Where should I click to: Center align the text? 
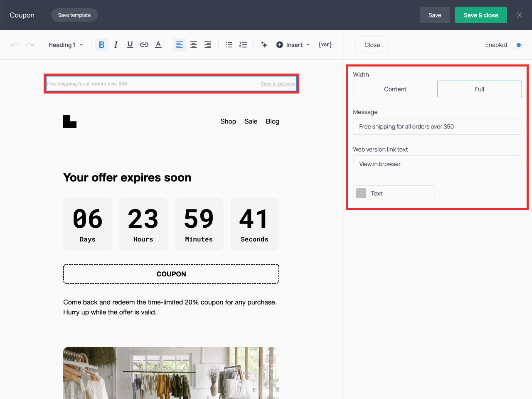[x=194, y=45]
